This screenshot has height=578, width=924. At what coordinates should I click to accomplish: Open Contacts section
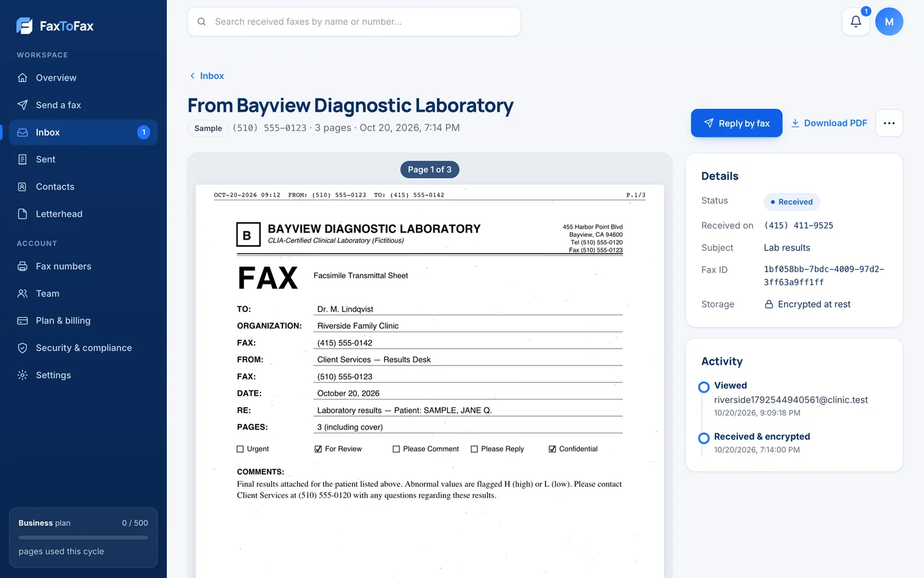[83, 187]
